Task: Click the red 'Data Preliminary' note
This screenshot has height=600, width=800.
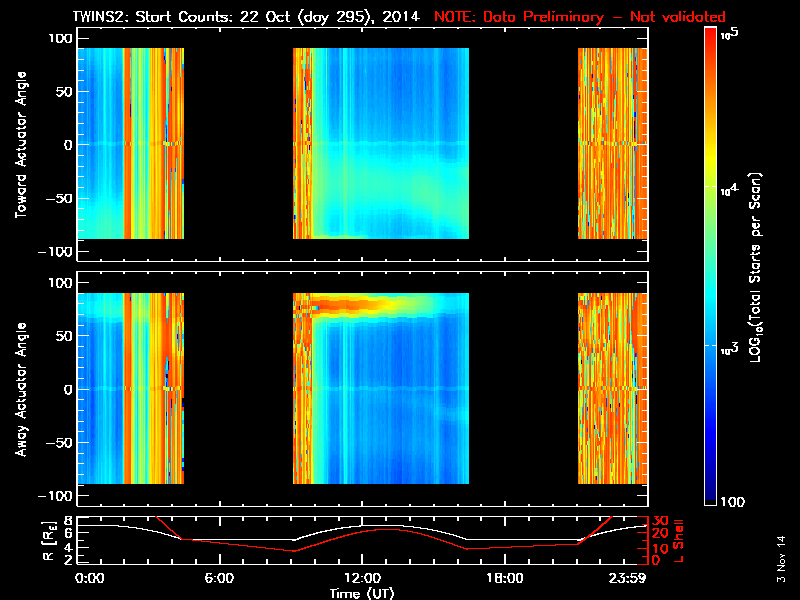Action: pos(580,17)
